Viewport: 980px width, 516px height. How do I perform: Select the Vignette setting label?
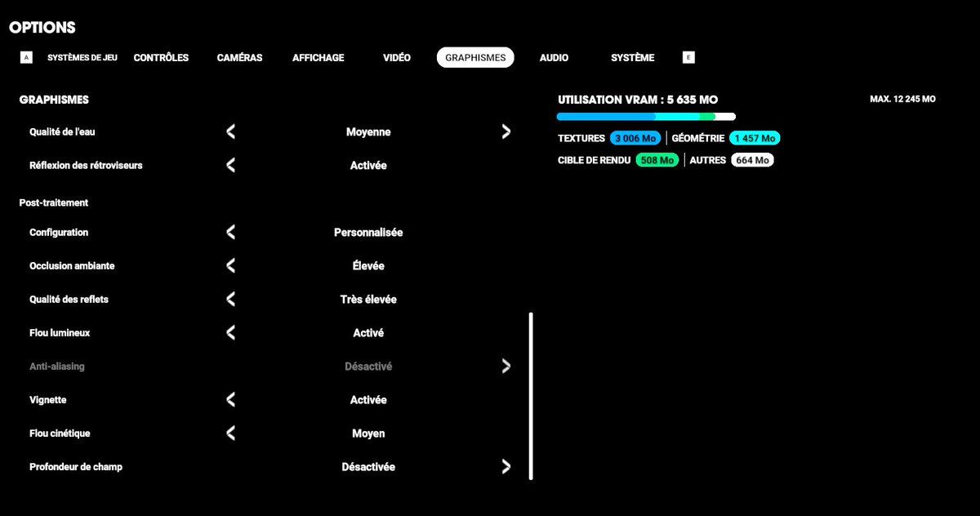(48, 400)
